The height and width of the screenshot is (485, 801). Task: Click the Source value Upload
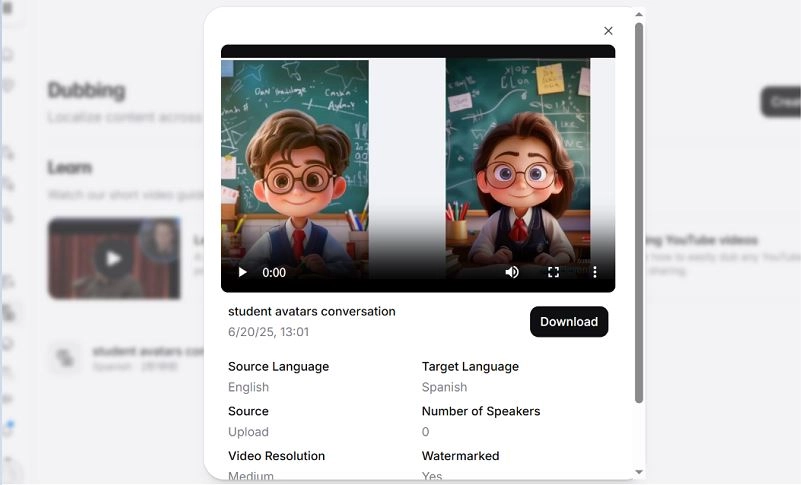coord(248,432)
